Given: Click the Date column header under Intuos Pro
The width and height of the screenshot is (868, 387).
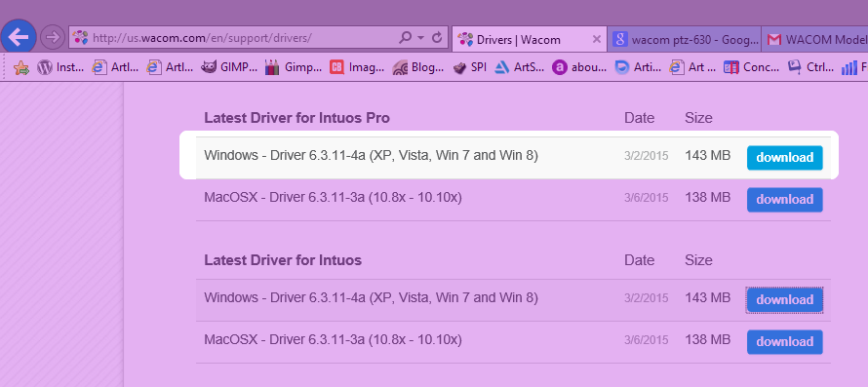Looking at the screenshot, I should pyautogui.click(x=640, y=118).
